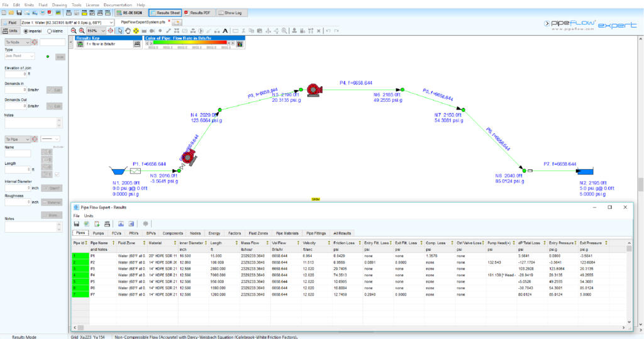Click the new tab icon beside file tab
644x339 pixels.
tap(177, 22)
